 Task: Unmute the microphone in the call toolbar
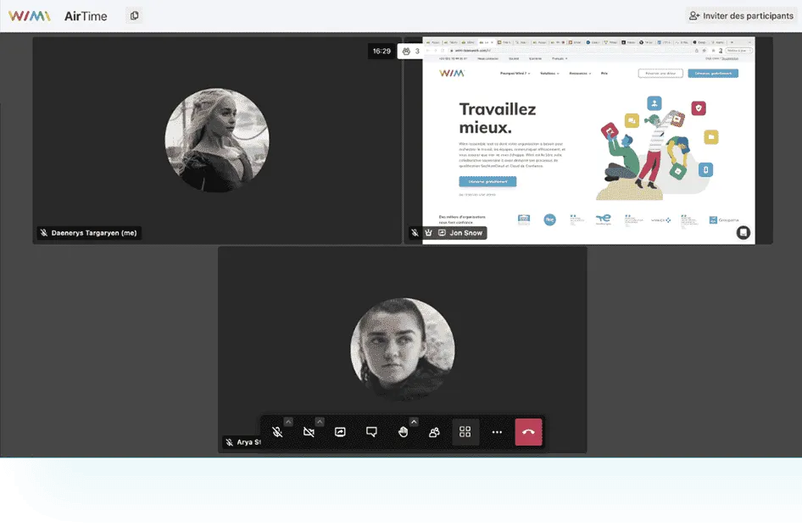[277, 432]
